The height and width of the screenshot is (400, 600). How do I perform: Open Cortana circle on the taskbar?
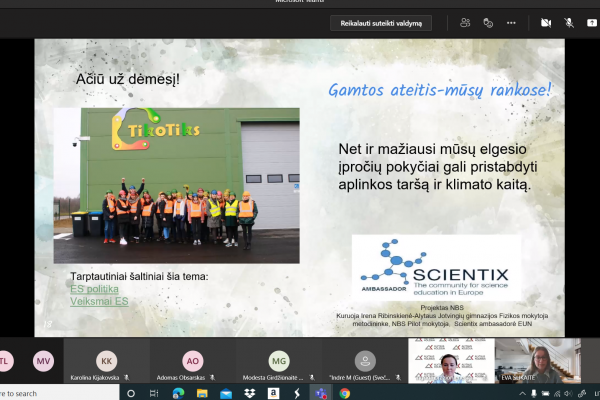pos(131,393)
